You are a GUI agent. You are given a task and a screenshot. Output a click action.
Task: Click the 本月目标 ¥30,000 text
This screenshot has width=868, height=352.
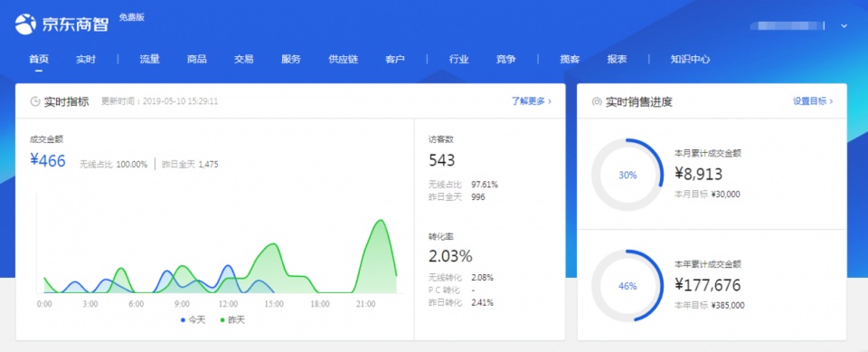(707, 195)
